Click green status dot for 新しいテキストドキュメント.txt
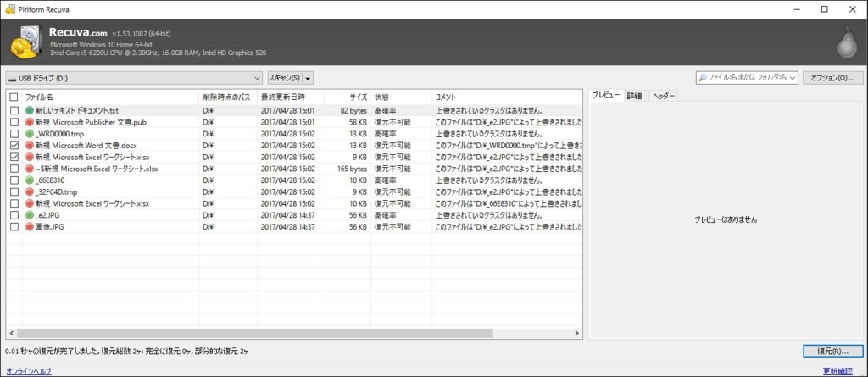Viewport: 868px width, 377px height. (30, 111)
